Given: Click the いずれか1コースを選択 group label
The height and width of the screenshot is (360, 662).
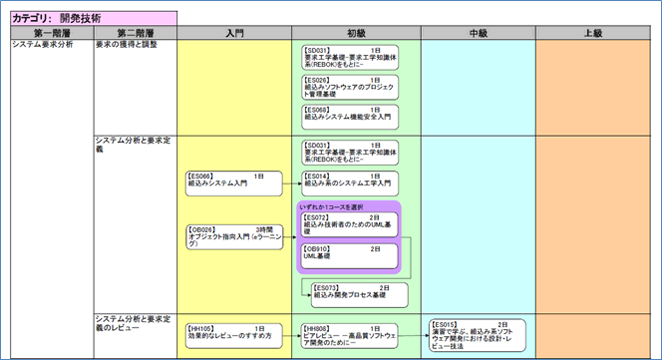Looking at the screenshot, I should coord(331,207).
